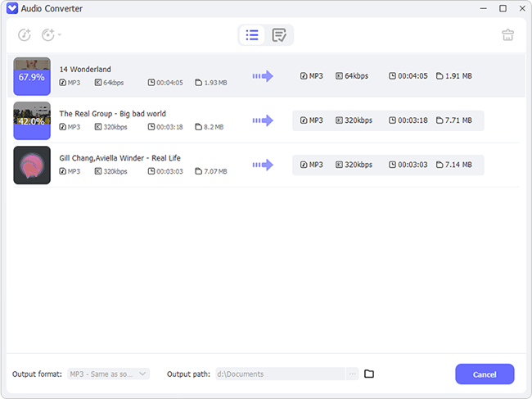Select Gill Chang,Aviella Winder - Real Life title
Image resolution: width=532 pixels, height=399 pixels.
pyautogui.click(x=119, y=158)
